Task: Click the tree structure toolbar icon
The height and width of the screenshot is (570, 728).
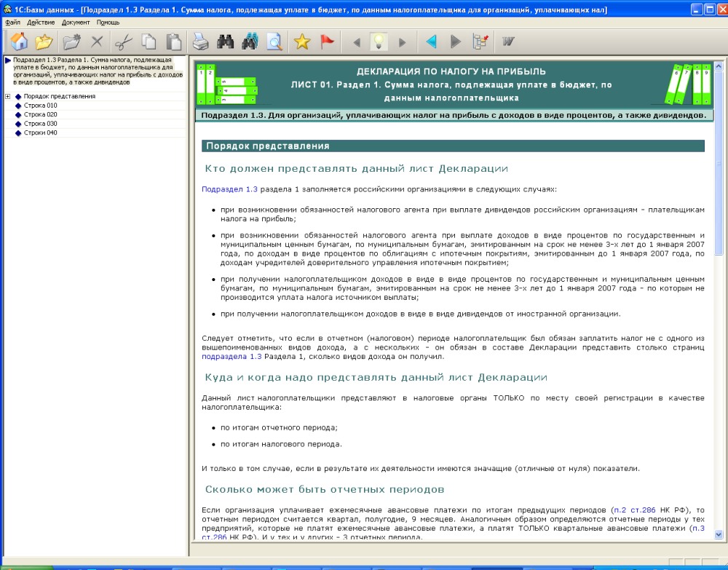Action: pos(480,41)
